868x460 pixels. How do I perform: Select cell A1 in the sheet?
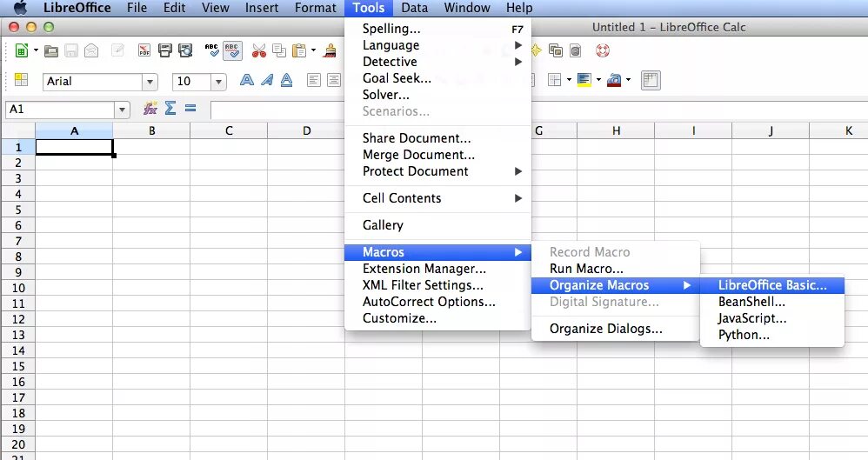(x=74, y=147)
